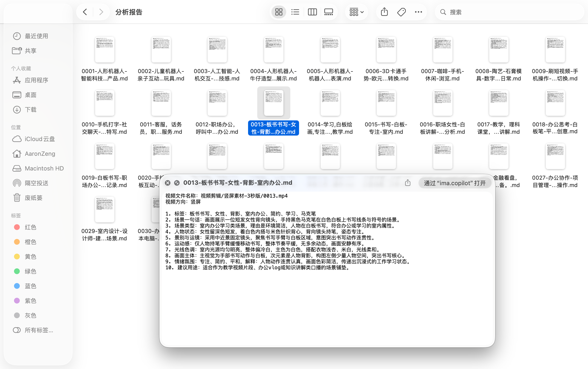Select file 0001-人形机器人-智能科技…产品.md
Viewport: 588px width, 369px height.
pyautogui.click(x=105, y=59)
